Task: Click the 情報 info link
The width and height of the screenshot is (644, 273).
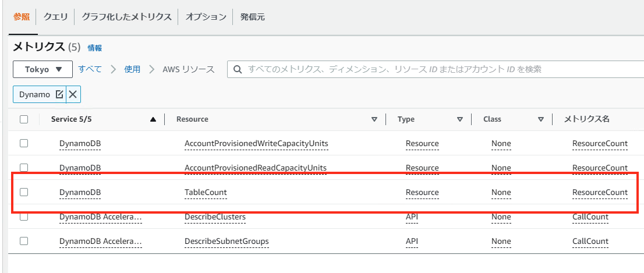Action: pyautogui.click(x=94, y=48)
